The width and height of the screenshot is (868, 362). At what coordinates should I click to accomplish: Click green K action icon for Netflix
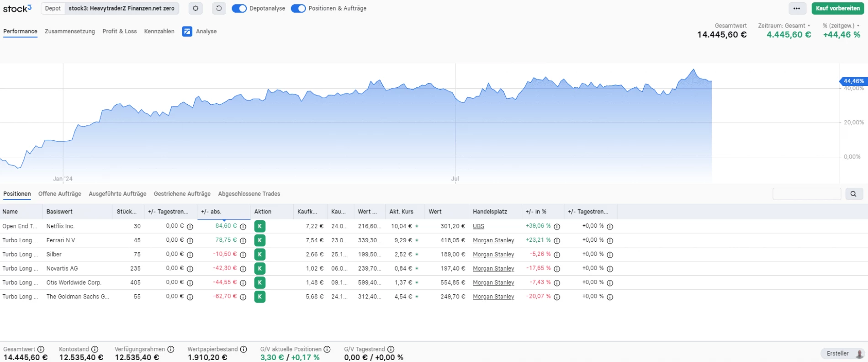point(259,226)
